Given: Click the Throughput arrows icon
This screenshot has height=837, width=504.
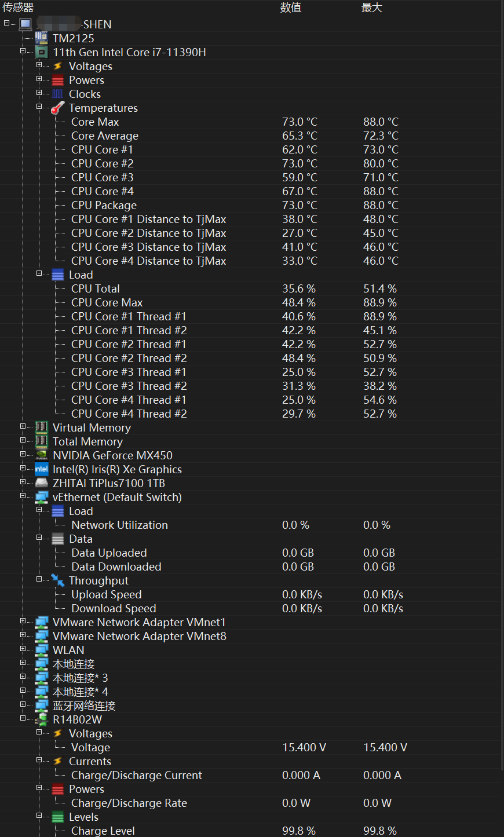Looking at the screenshot, I should click(57, 580).
